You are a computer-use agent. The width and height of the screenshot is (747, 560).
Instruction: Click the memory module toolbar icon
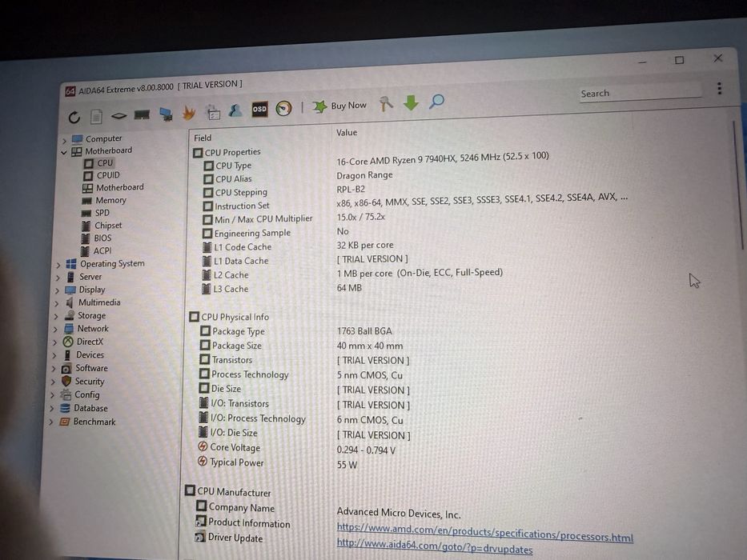(x=142, y=114)
